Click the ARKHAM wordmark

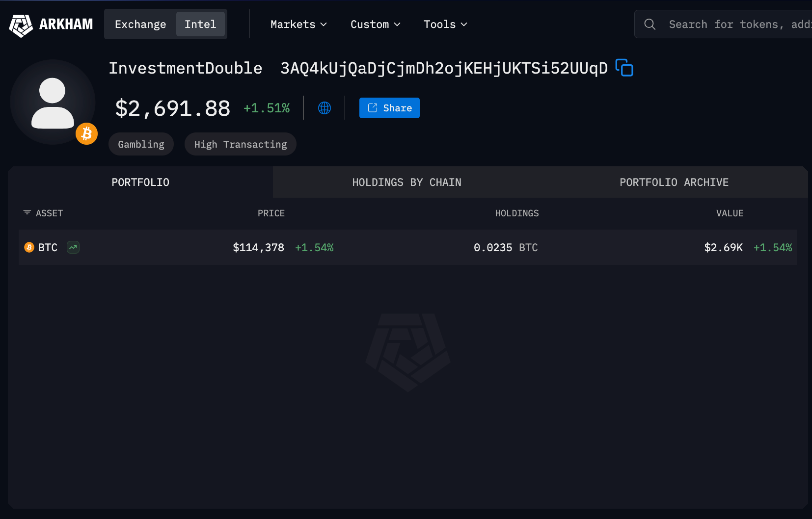[x=66, y=24]
